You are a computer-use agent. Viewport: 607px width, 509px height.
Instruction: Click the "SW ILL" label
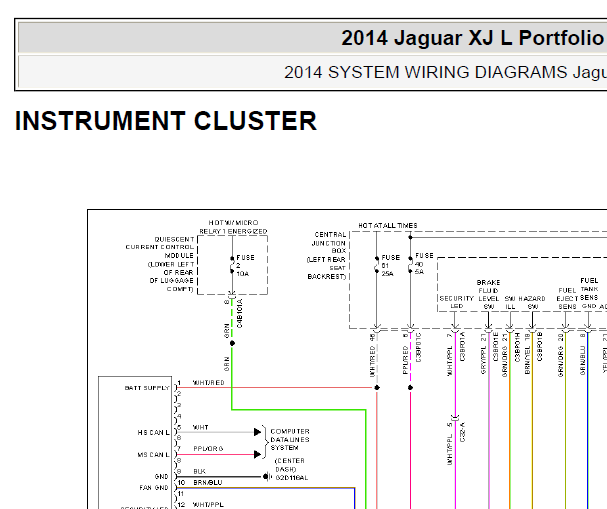[x=510, y=303]
